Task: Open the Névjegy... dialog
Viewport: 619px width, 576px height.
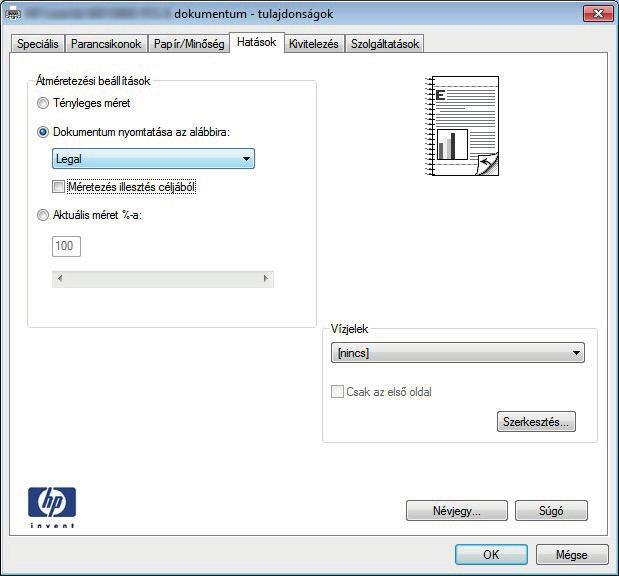Action: (x=457, y=511)
